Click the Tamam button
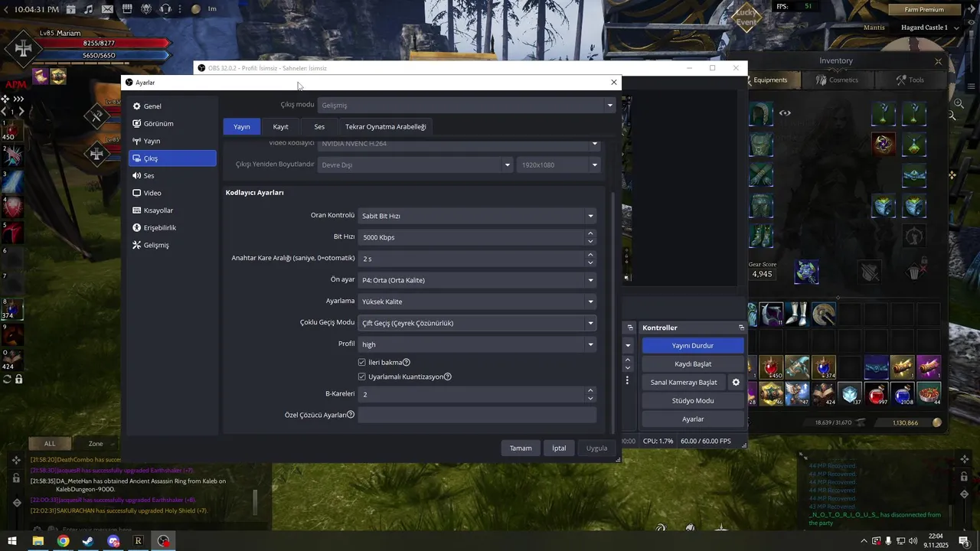 point(521,448)
